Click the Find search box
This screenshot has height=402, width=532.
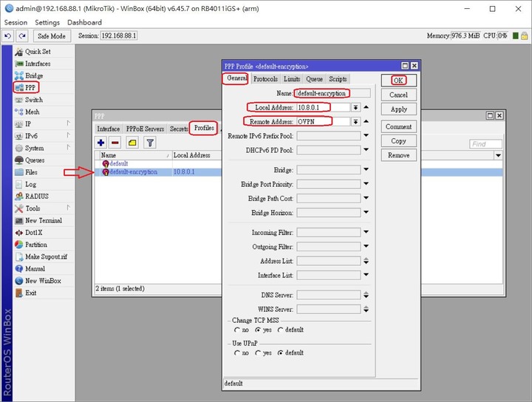pyautogui.click(x=485, y=144)
